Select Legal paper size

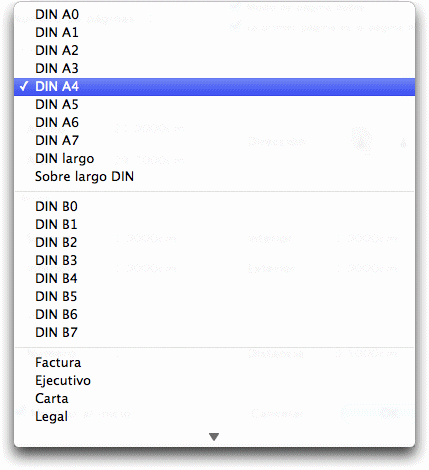[x=214, y=417]
